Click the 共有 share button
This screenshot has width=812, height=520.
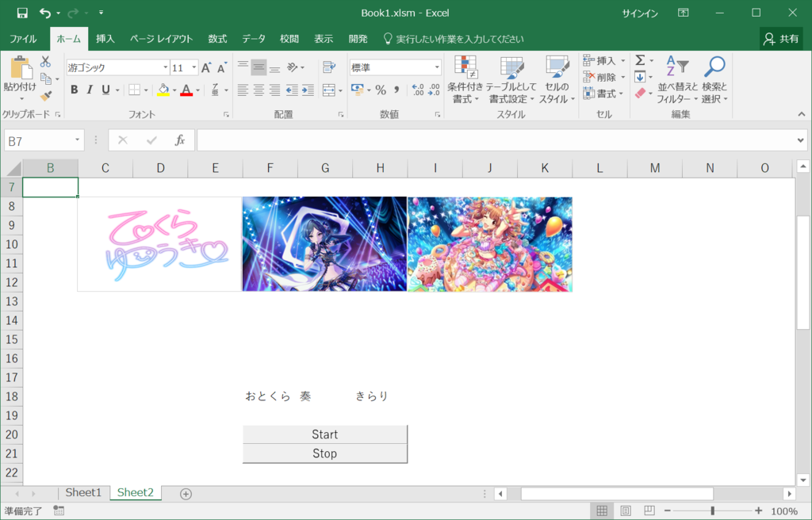pyautogui.click(x=781, y=39)
